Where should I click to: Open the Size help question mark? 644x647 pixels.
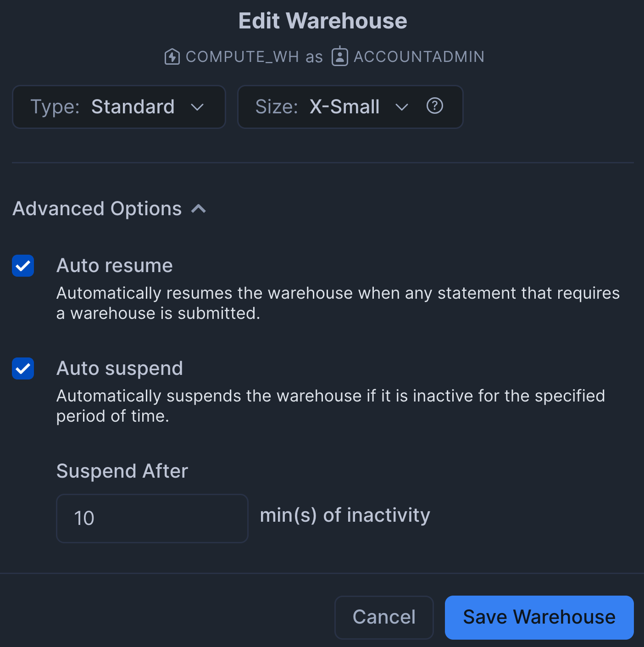(x=434, y=106)
